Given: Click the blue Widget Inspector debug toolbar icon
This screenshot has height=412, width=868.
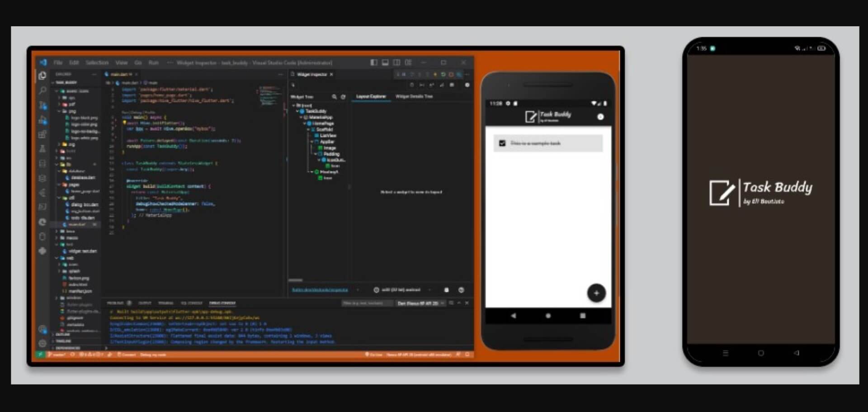Looking at the screenshot, I should (459, 74).
